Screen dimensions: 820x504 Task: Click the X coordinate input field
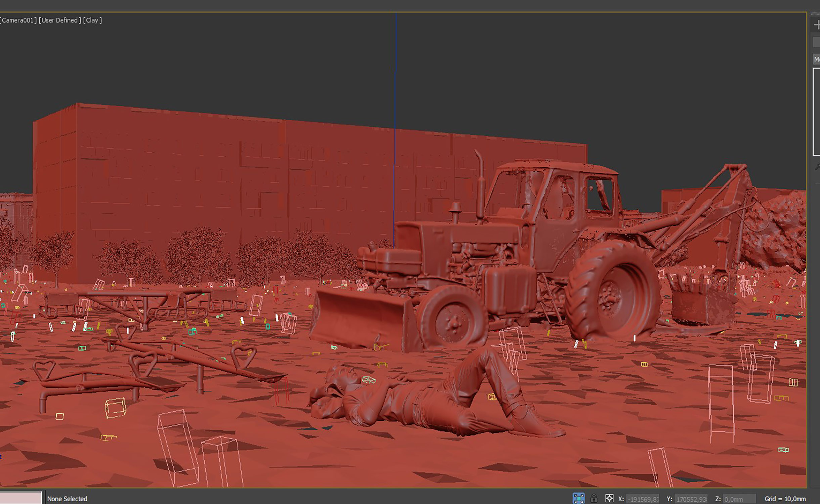click(642, 499)
